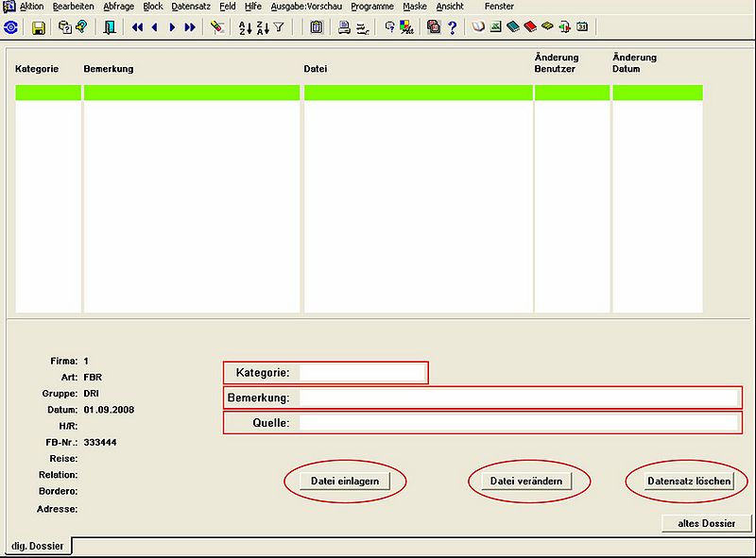The width and height of the screenshot is (756, 558).
Task: Focus the Kategorie input field
Action: click(362, 373)
